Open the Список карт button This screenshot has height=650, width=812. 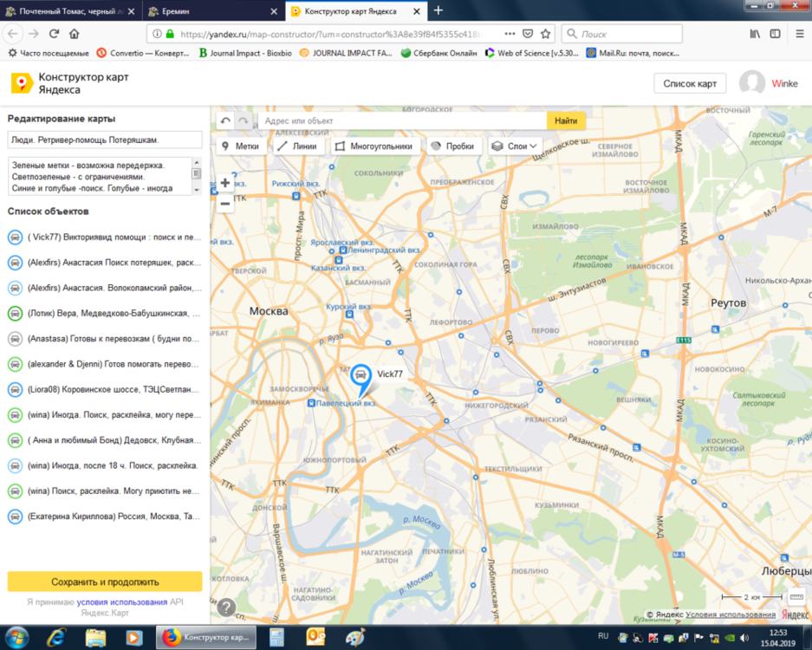pyautogui.click(x=690, y=83)
